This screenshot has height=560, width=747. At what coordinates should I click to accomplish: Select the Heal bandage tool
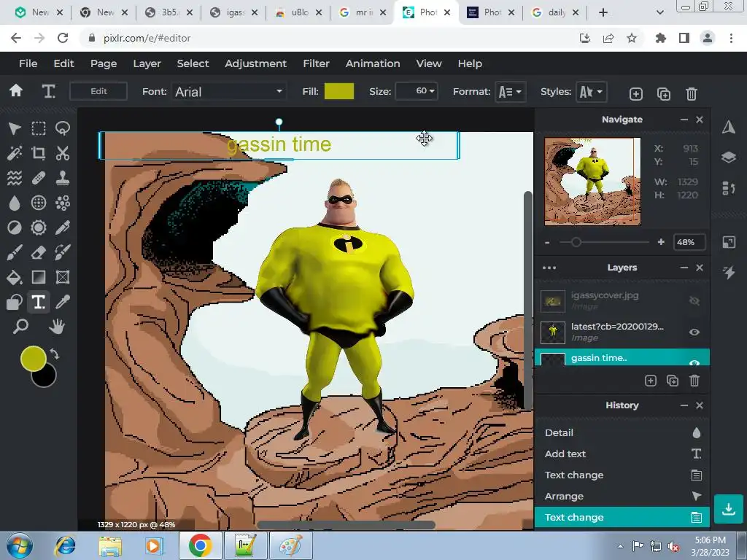[x=39, y=178]
